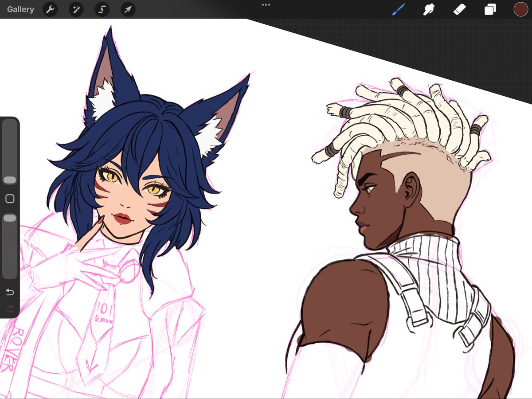Screen dimensions: 532x399
Task: Open the smudge brush library
Action: [428, 9]
